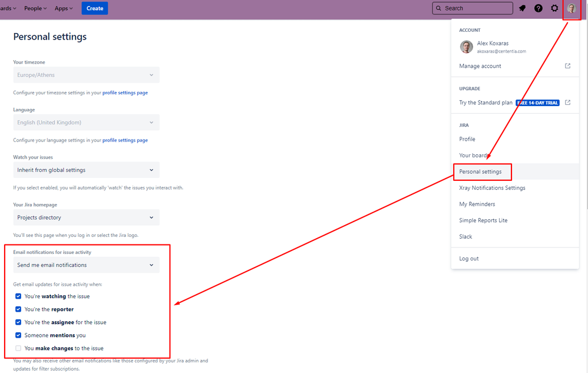Image resolution: width=588 pixels, height=373 pixels.
Task: Open the email notifications dropdown
Action: pyautogui.click(x=86, y=264)
